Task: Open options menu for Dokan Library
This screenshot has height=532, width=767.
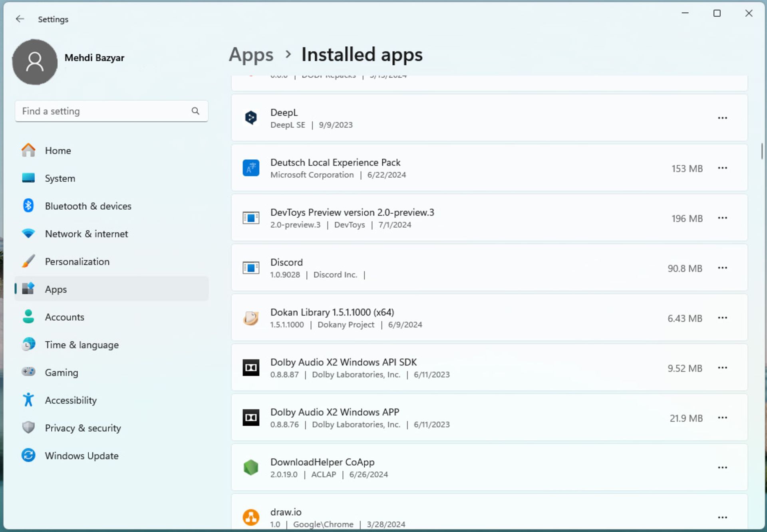Action: 723,318
